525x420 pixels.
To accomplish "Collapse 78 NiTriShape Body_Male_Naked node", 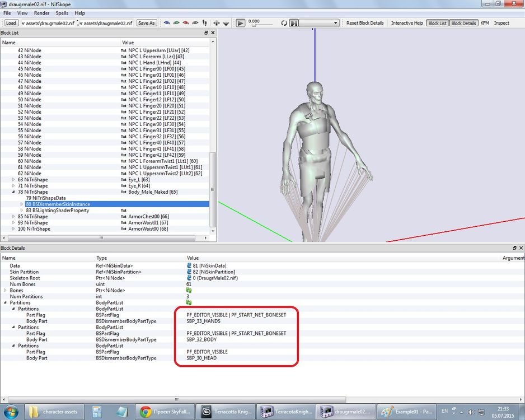I will 13,192.
